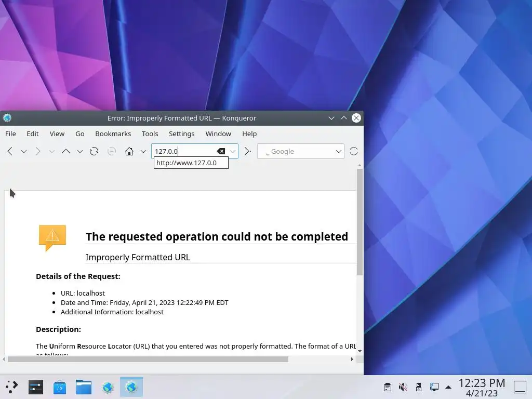Open the search engine dropdown arrow
The height and width of the screenshot is (399, 532).
pyautogui.click(x=339, y=151)
